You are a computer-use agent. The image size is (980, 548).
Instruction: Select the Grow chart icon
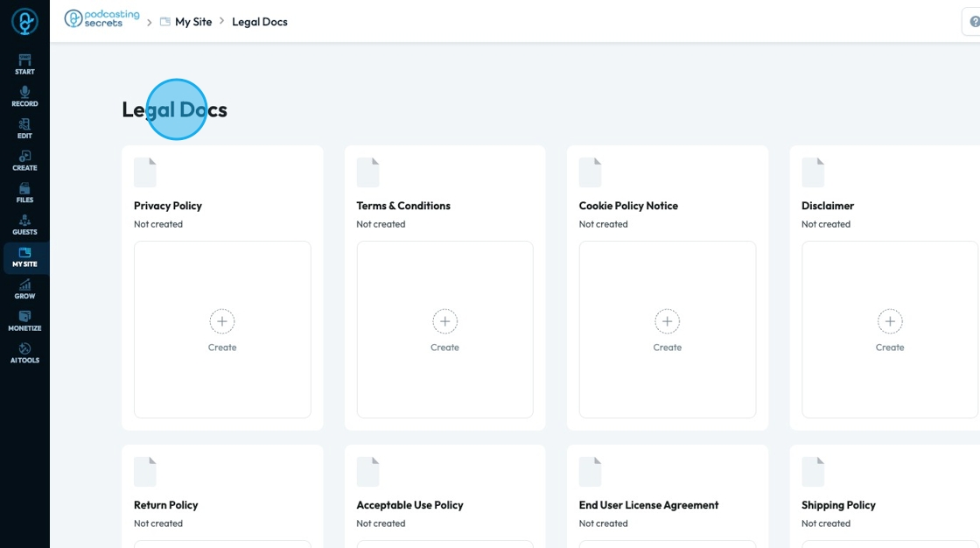click(x=24, y=289)
